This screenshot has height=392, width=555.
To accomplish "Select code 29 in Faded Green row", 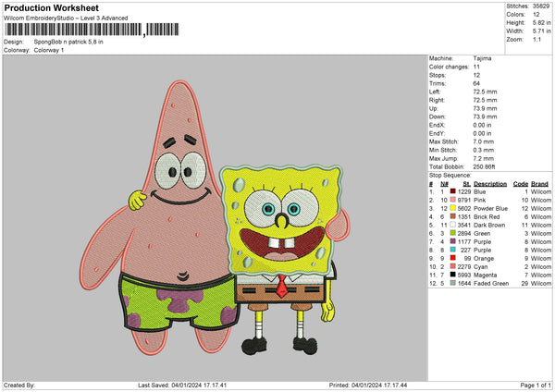I will tap(524, 284).
